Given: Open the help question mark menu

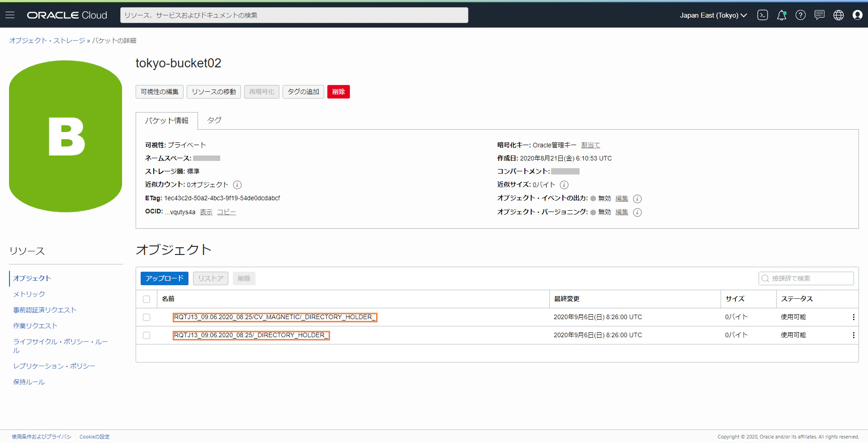Looking at the screenshot, I should [x=800, y=15].
